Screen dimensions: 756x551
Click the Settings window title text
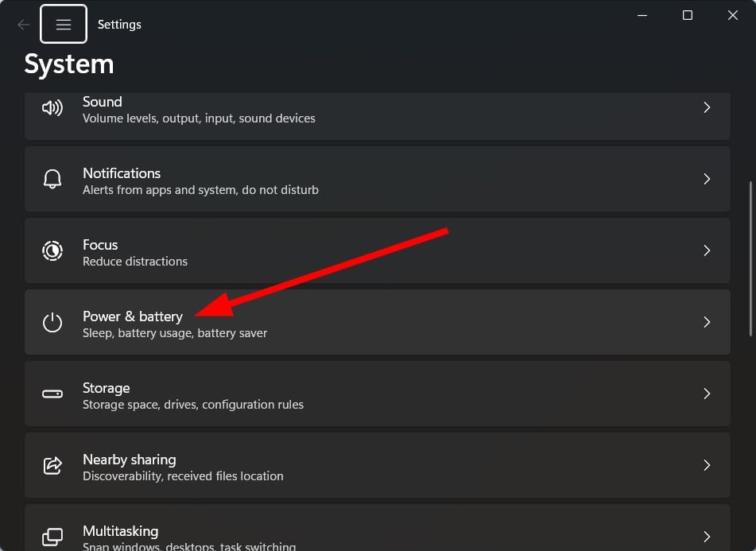[119, 25]
